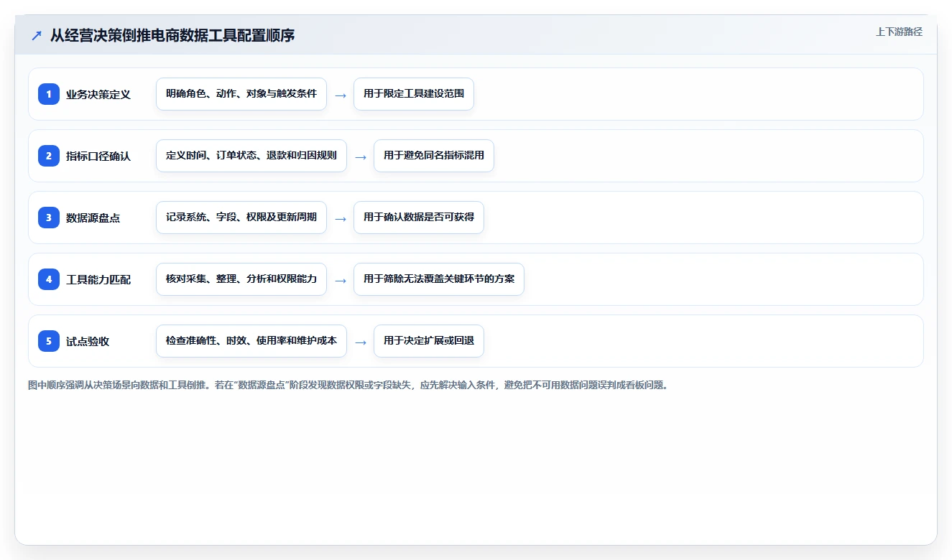
Task: Click the arrow in the 数据源盘点 row
Action: [341, 218]
